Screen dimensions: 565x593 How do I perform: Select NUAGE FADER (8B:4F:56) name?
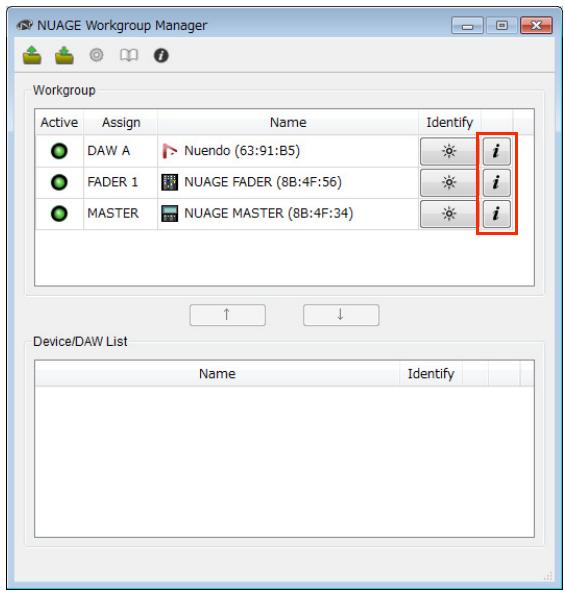[263, 182]
